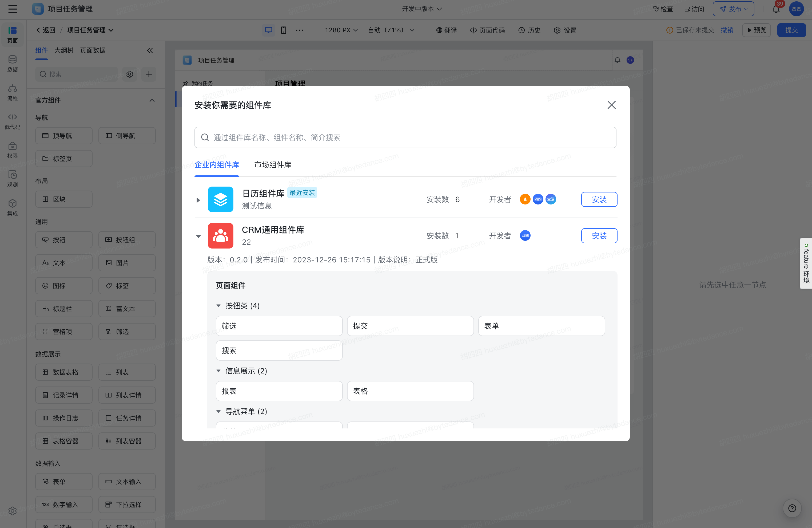Open the 流程 sidebar section
The image size is (812, 528).
13,93
